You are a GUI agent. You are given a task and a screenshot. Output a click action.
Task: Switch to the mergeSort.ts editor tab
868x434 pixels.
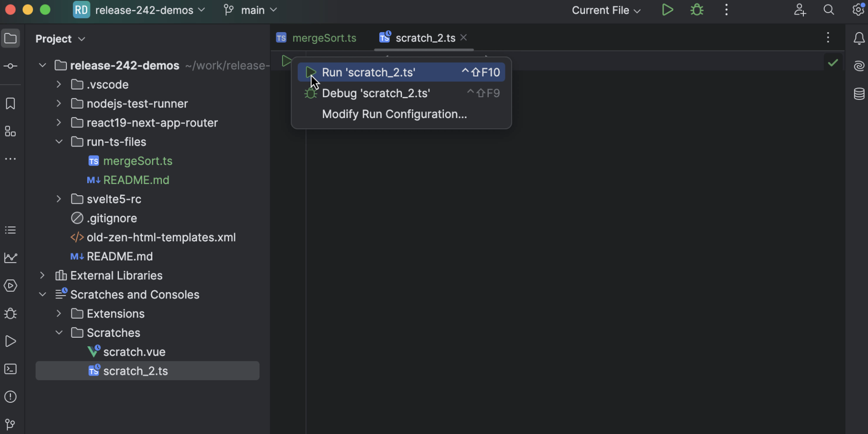(x=316, y=38)
